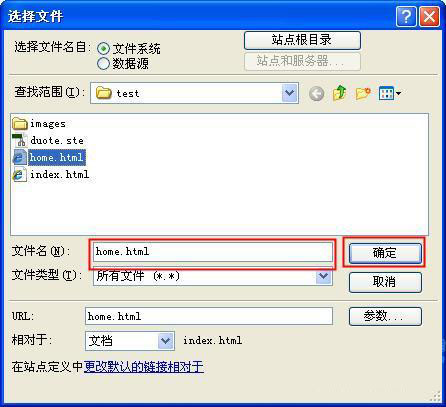Click the go back navigation icon
The height and width of the screenshot is (407, 446).
[316, 93]
